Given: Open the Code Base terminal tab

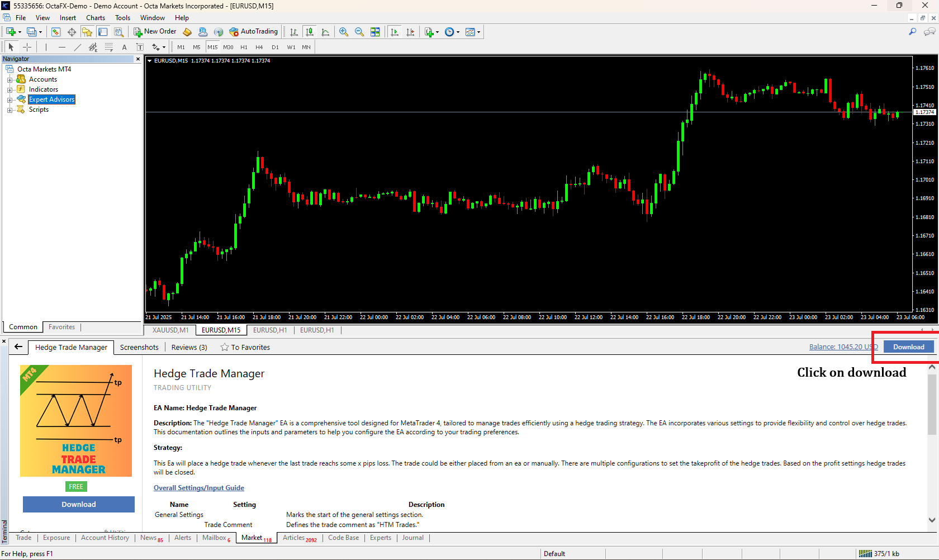Looking at the screenshot, I should pyautogui.click(x=344, y=538).
